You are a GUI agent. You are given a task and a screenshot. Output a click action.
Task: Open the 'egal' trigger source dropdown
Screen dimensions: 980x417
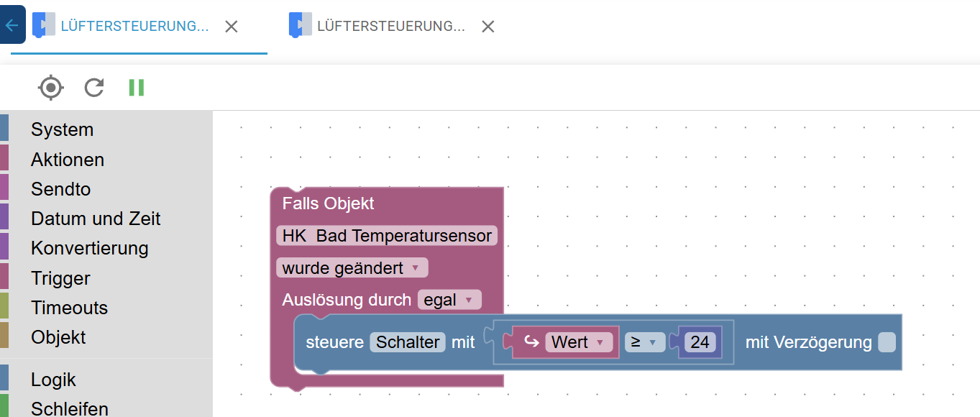click(449, 300)
